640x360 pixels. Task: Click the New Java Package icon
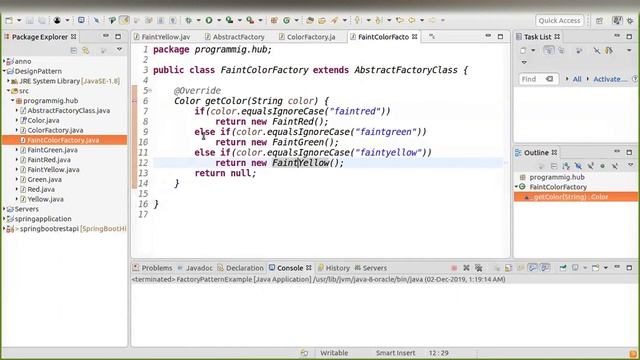pos(274,20)
